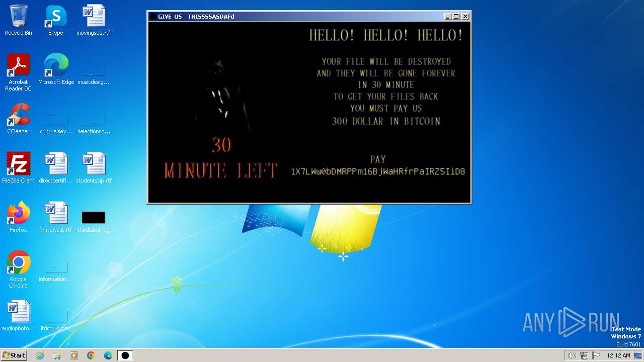Click the window icon in title bar
Viewport: 644px width, 362px height.
(153, 17)
